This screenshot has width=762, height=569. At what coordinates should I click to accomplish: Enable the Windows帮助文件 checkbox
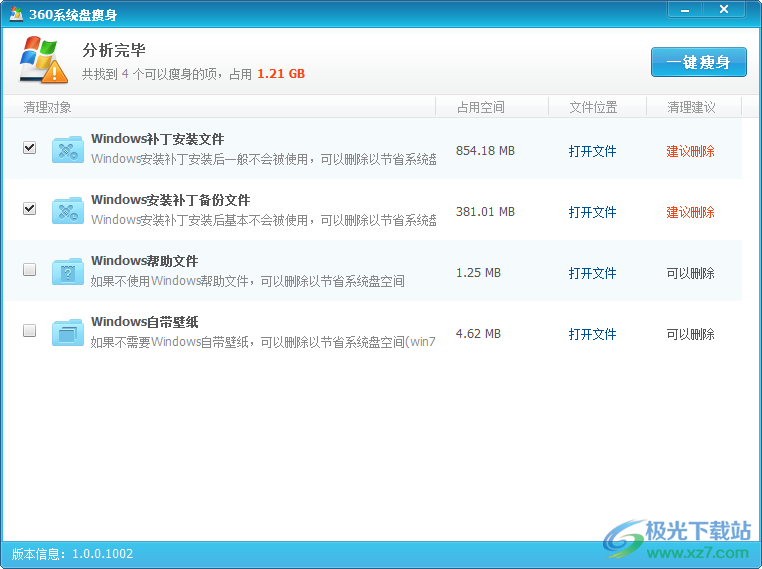(x=29, y=270)
